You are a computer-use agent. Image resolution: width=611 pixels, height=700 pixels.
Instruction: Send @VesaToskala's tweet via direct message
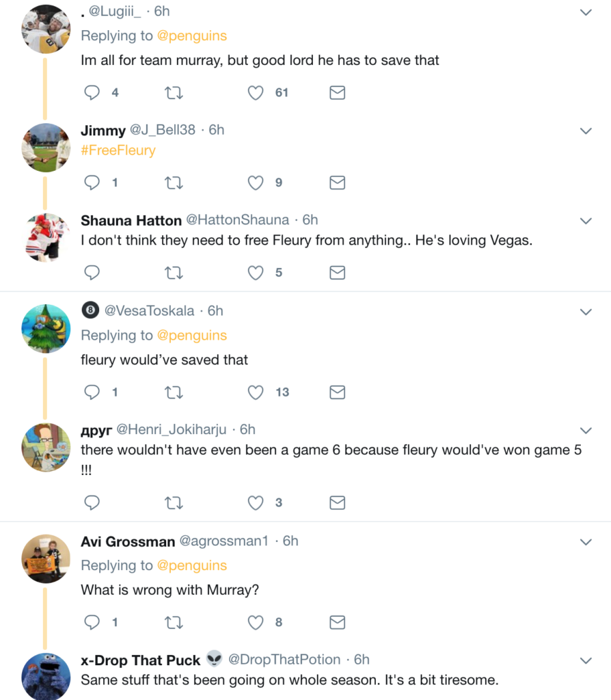click(337, 392)
